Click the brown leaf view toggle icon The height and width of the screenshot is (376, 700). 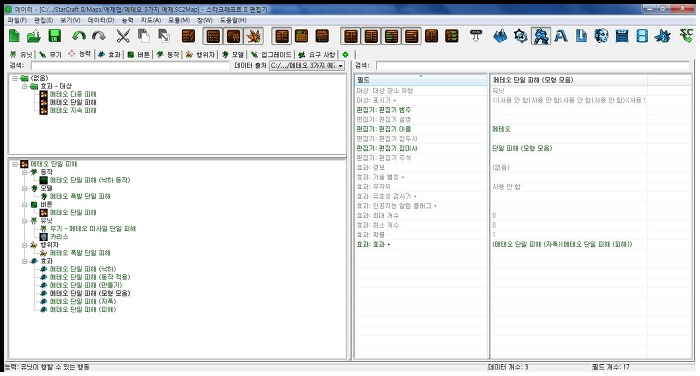(x=254, y=36)
